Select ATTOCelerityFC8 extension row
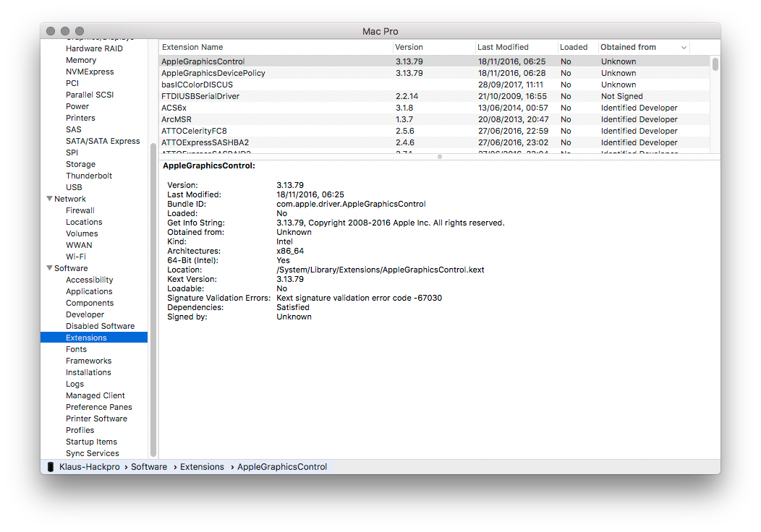Viewport: 761px width, 532px height. point(434,131)
